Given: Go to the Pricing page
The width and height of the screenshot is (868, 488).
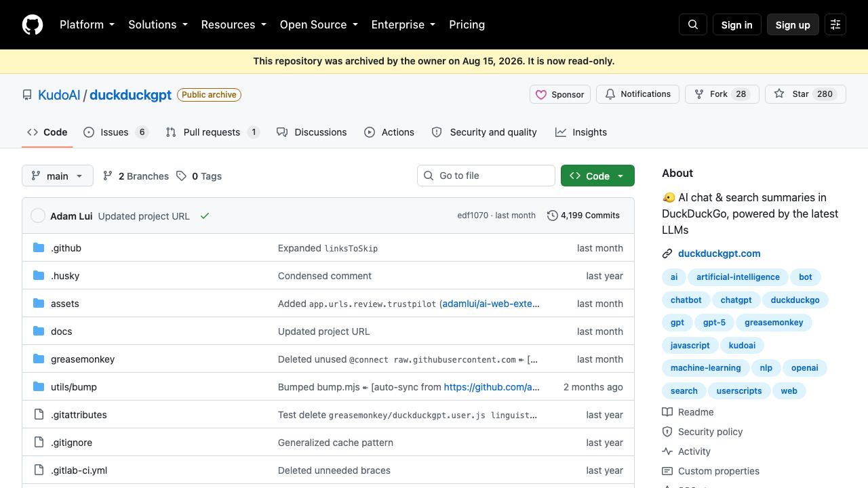Looking at the screenshot, I should coord(467,24).
